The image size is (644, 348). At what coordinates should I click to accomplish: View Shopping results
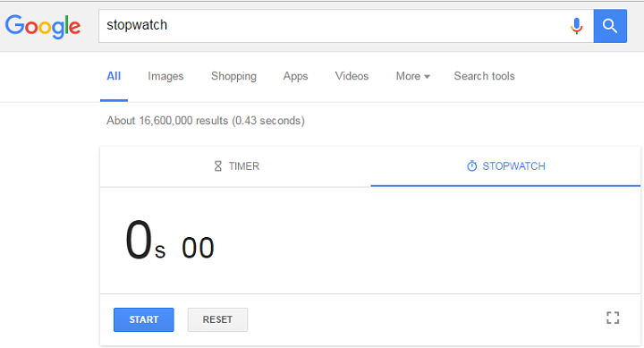(233, 76)
